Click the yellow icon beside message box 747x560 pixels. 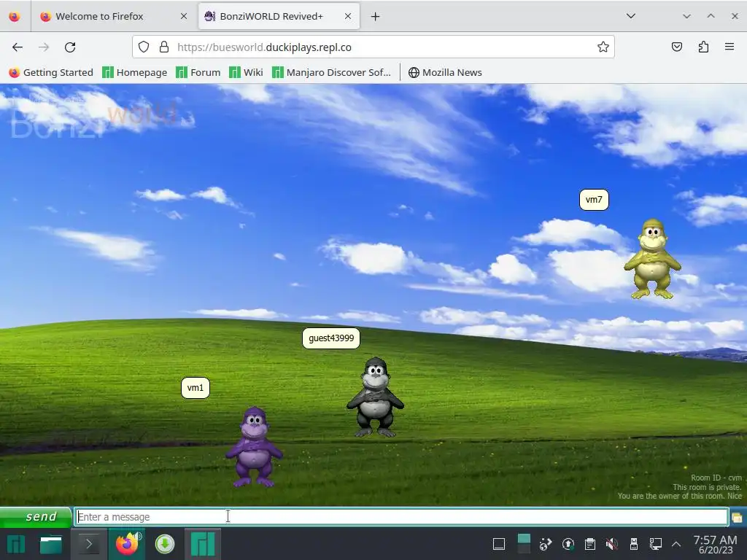(x=737, y=517)
